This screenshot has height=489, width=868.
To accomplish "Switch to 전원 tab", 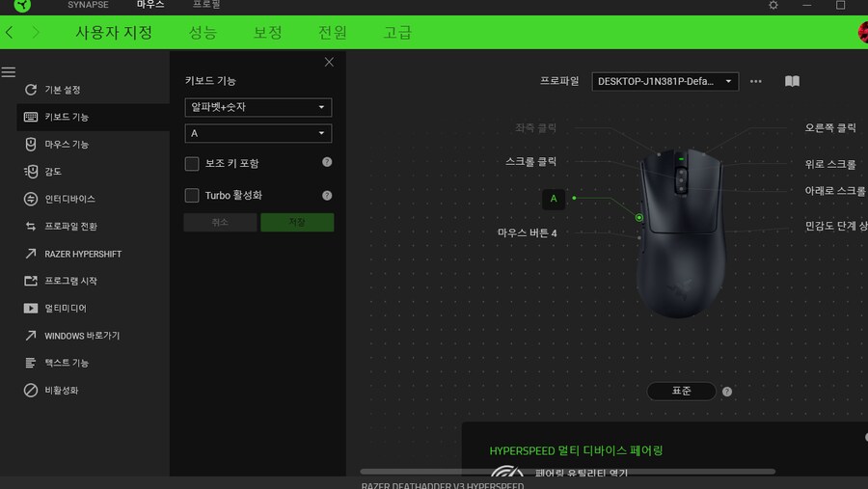I will point(332,32).
